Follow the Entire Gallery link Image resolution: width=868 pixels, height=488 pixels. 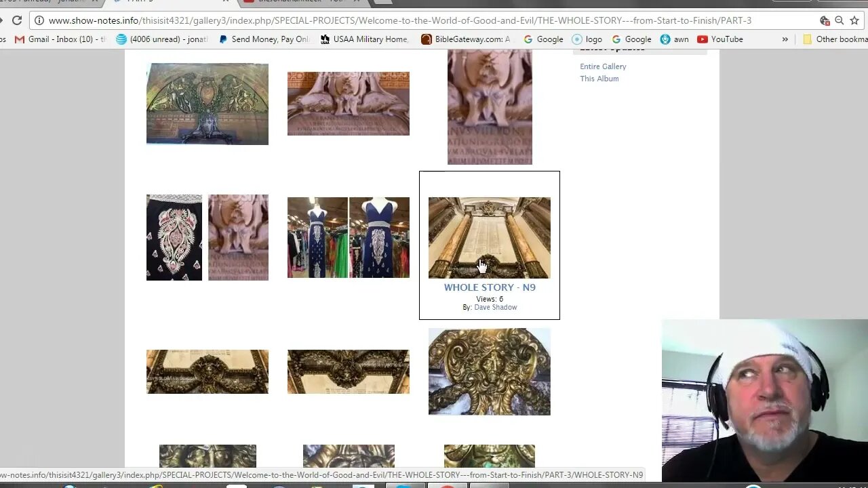(x=603, y=66)
